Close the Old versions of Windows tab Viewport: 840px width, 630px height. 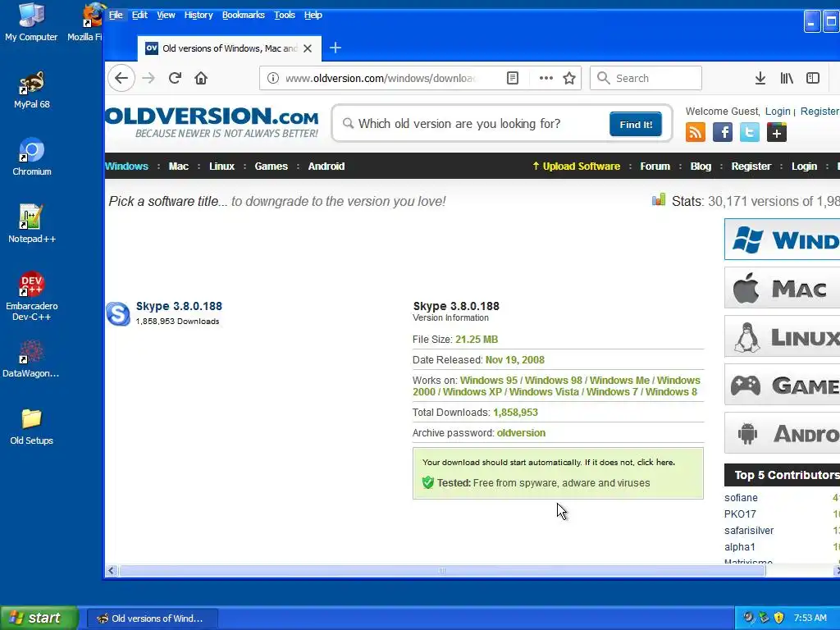coord(308,48)
